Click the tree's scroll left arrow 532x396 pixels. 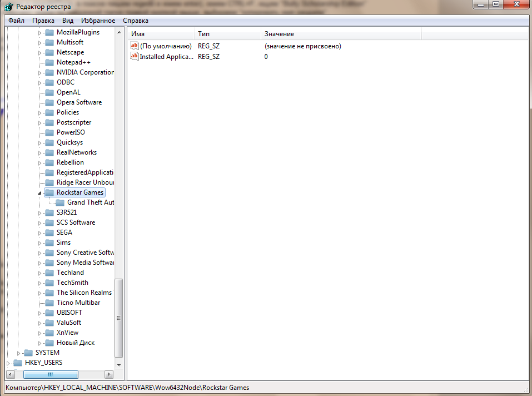[x=11, y=375]
